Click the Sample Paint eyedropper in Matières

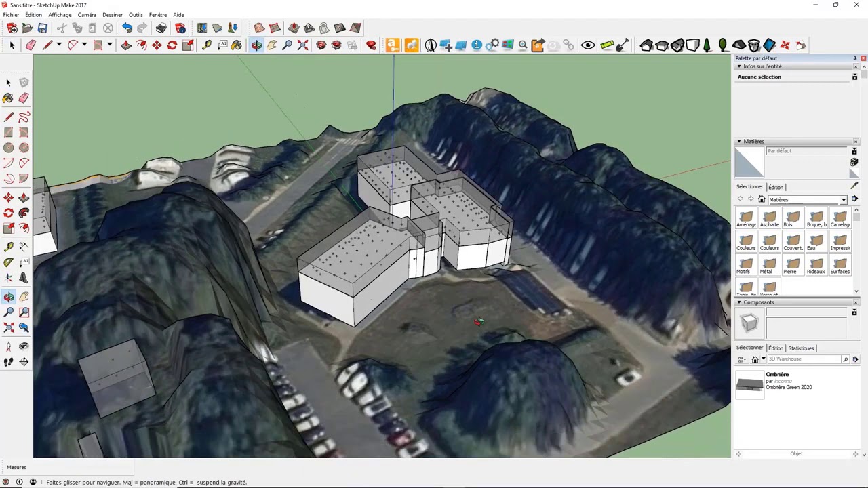pos(854,186)
